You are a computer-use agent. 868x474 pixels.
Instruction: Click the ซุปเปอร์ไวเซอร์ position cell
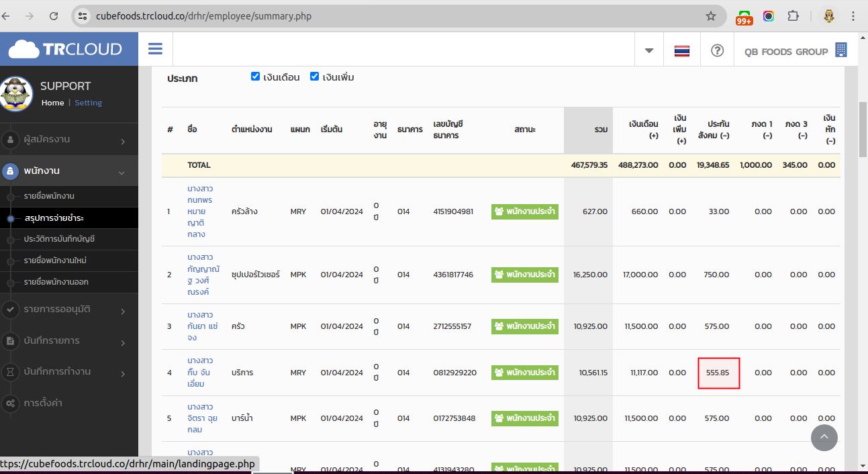pos(256,275)
